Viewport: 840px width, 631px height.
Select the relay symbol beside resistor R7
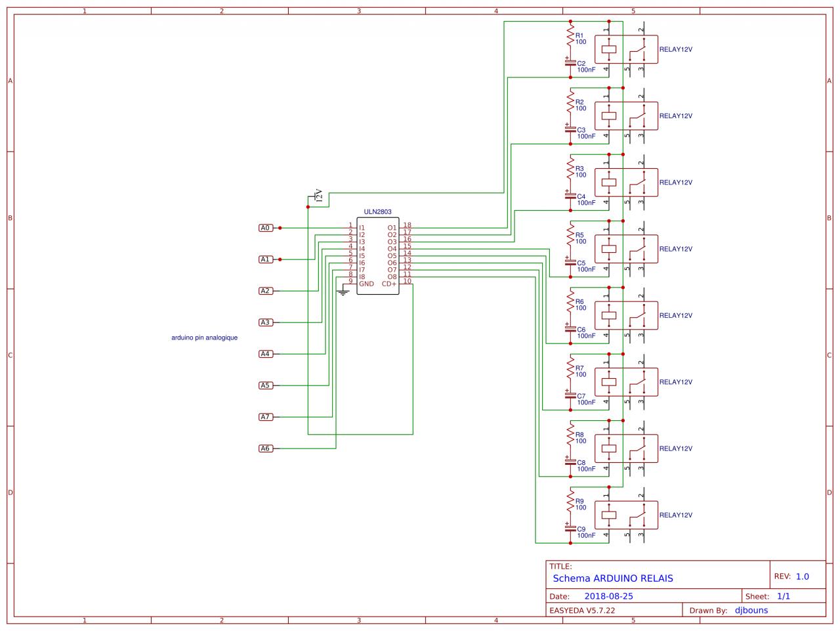626,381
